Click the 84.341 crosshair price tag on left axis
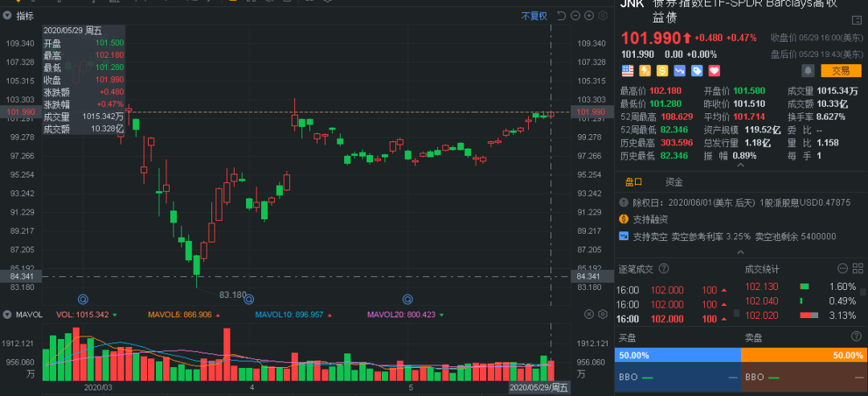The height and width of the screenshot is (396, 868). (20, 276)
